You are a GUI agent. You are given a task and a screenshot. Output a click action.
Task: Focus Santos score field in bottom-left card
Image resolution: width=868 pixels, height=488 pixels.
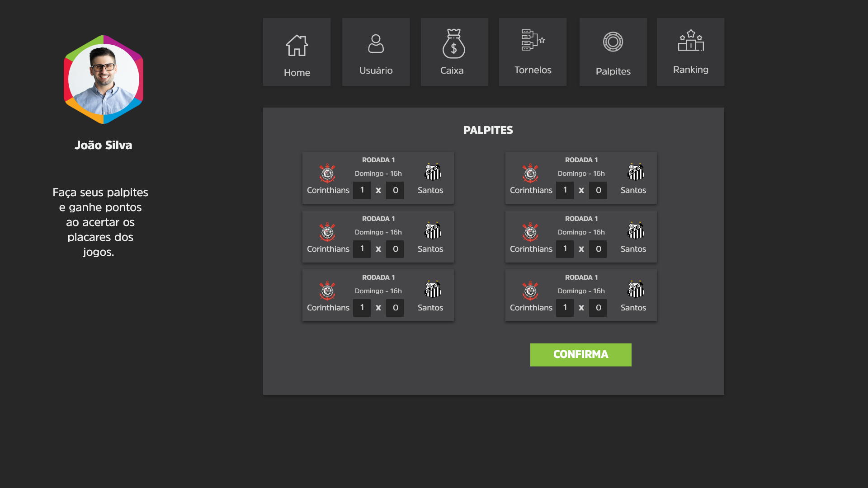click(395, 308)
